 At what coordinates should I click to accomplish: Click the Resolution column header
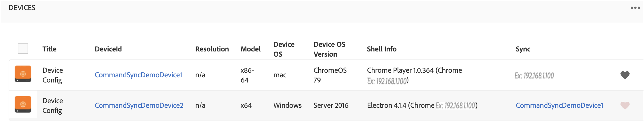tap(212, 49)
